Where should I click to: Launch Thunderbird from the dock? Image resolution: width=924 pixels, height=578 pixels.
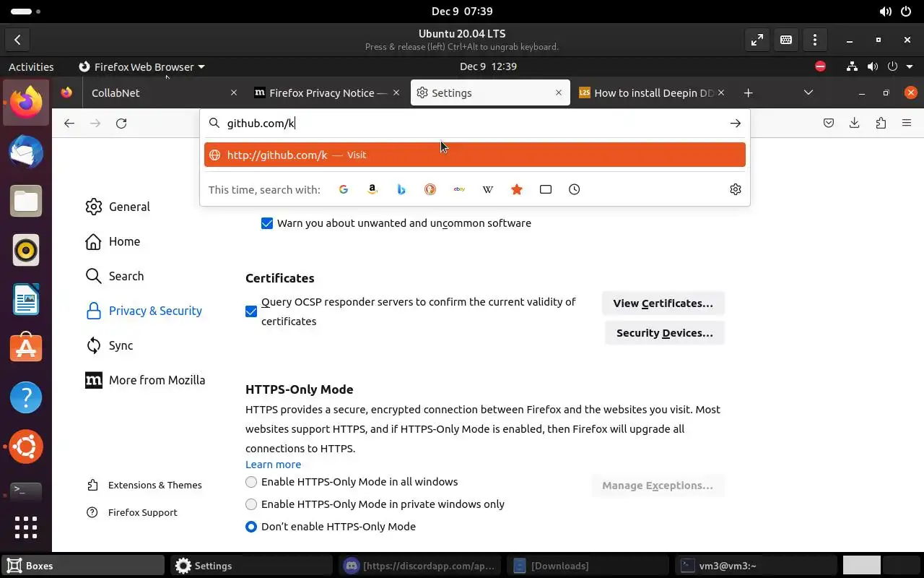point(26,152)
